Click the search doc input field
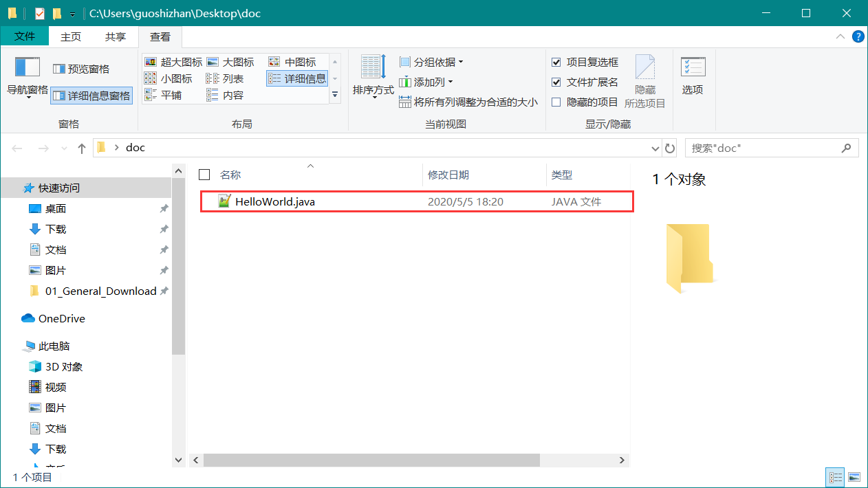The height and width of the screenshot is (488, 868). coord(763,148)
